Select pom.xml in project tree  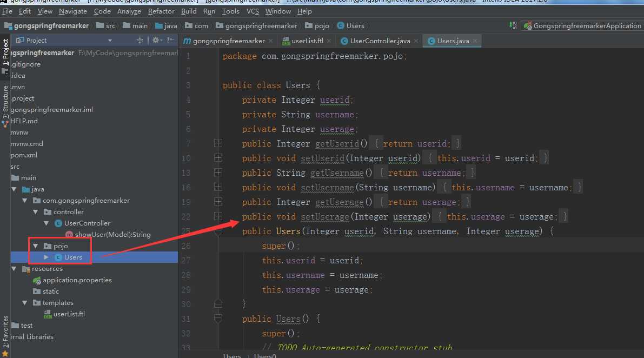coord(24,155)
